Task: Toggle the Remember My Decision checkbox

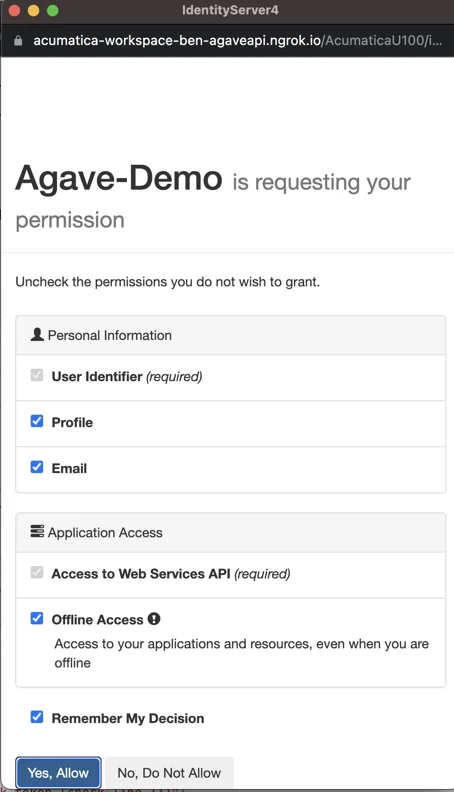Action: pyautogui.click(x=37, y=717)
